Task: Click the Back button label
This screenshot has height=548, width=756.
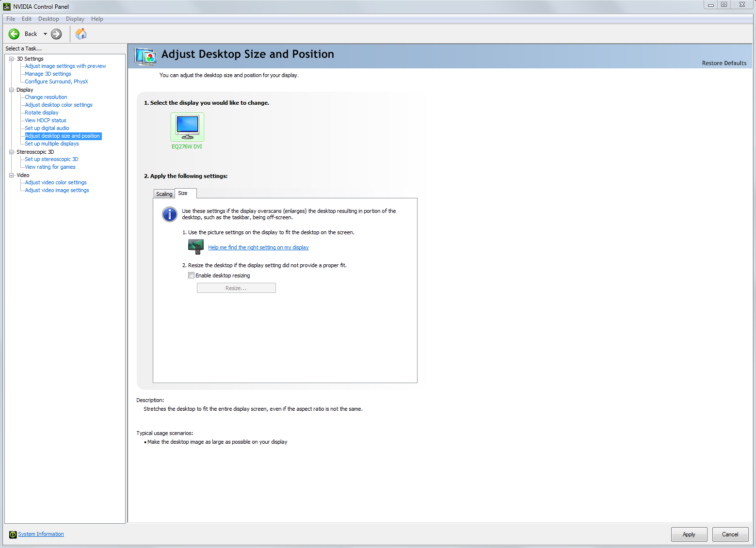Action: tap(31, 34)
